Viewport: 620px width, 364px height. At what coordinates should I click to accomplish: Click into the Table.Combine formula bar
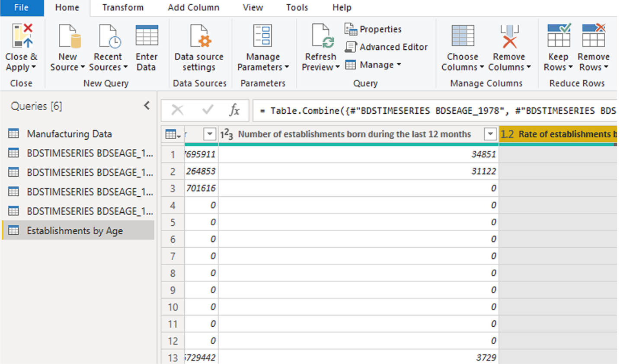point(435,111)
